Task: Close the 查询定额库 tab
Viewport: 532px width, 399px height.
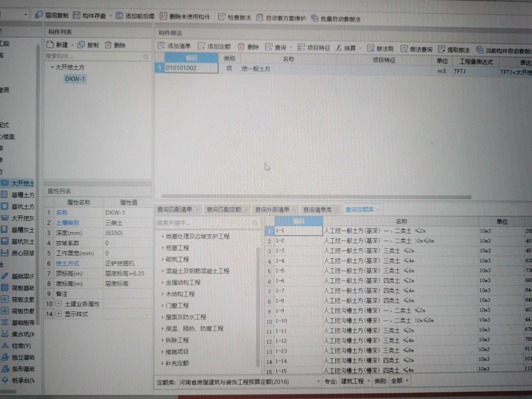Action: click(x=378, y=210)
